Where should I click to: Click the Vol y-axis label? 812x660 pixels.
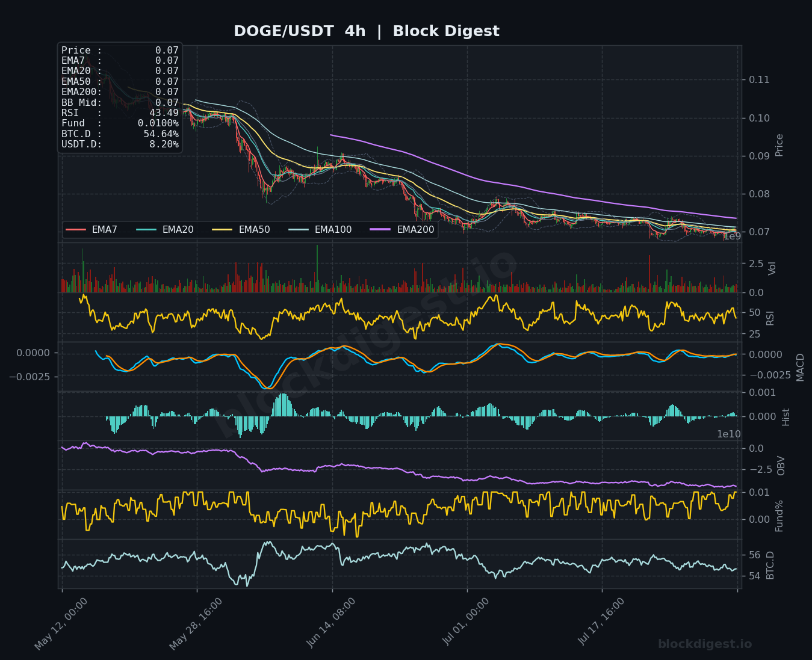pos(772,268)
